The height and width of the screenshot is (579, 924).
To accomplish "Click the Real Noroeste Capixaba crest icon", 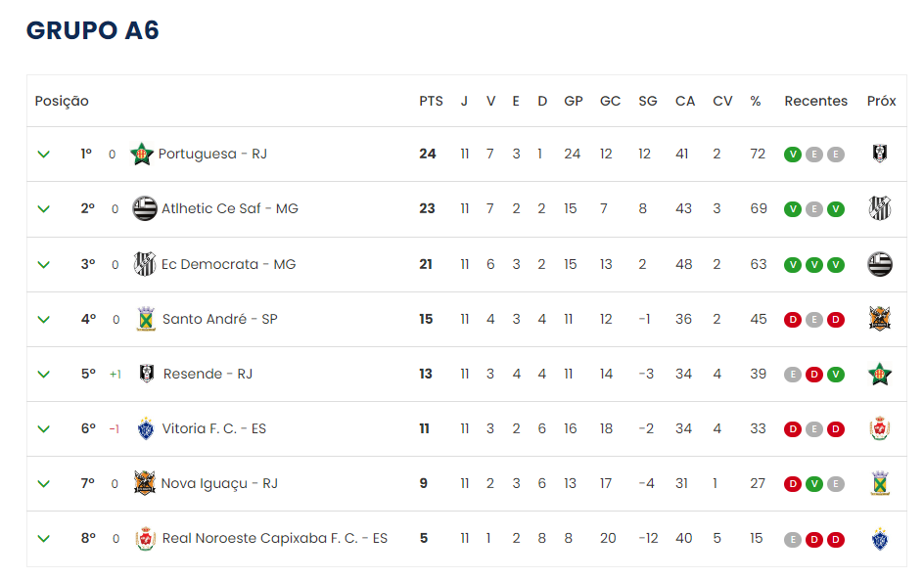I will tap(146, 538).
